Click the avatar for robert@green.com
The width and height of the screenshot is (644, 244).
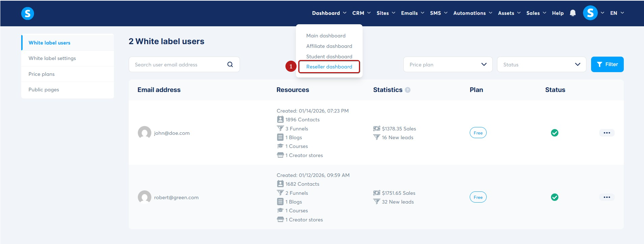click(145, 197)
